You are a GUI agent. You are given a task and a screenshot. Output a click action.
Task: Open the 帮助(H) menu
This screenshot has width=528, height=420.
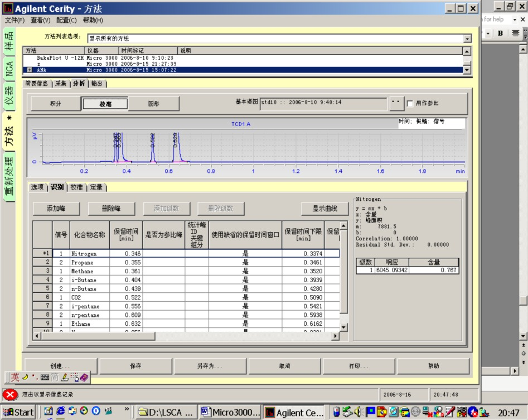[93, 20]
